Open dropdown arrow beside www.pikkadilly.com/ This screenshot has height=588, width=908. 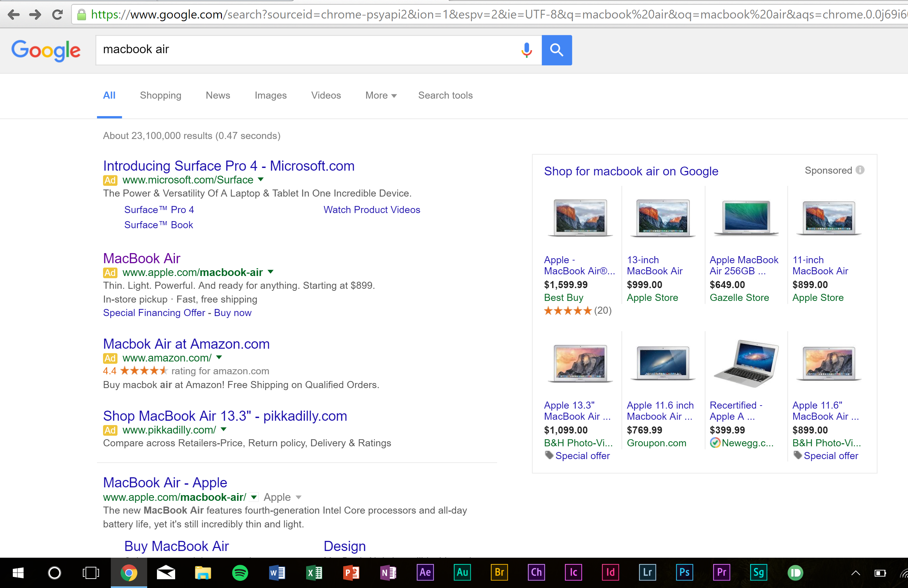(224, 429)
